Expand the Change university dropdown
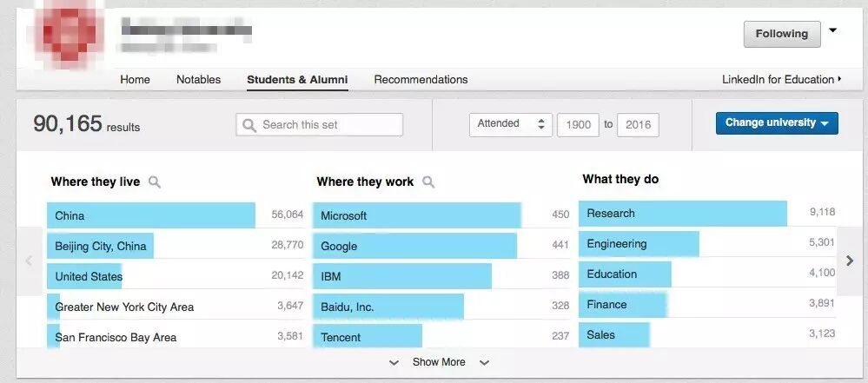The height and width of the screenshot is (383, 868). (x=777, y=123)
